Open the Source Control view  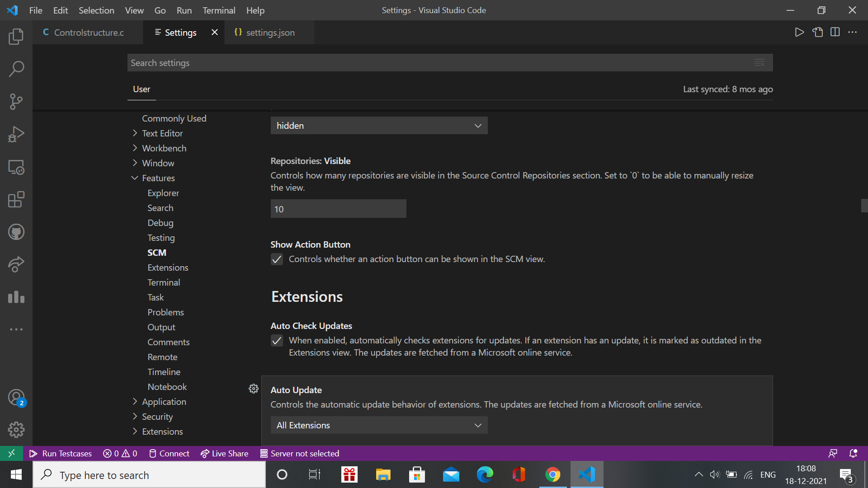[16, 101]
